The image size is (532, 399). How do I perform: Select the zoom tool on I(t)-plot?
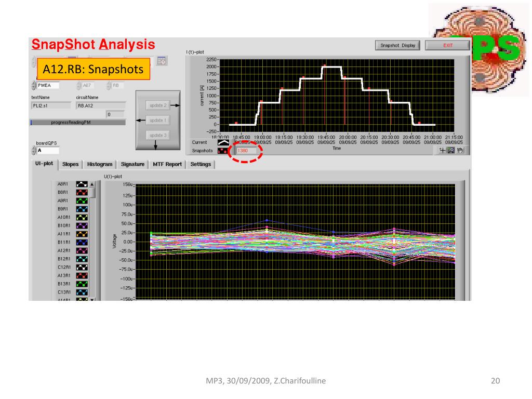click(x=451, y=150)
